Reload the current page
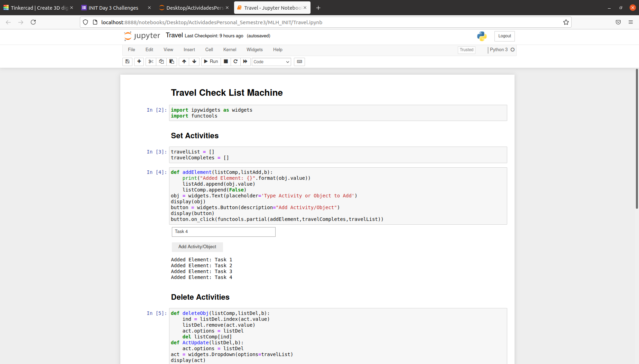The width and height of the screenshot is (639, 364). tap(33, 22)
